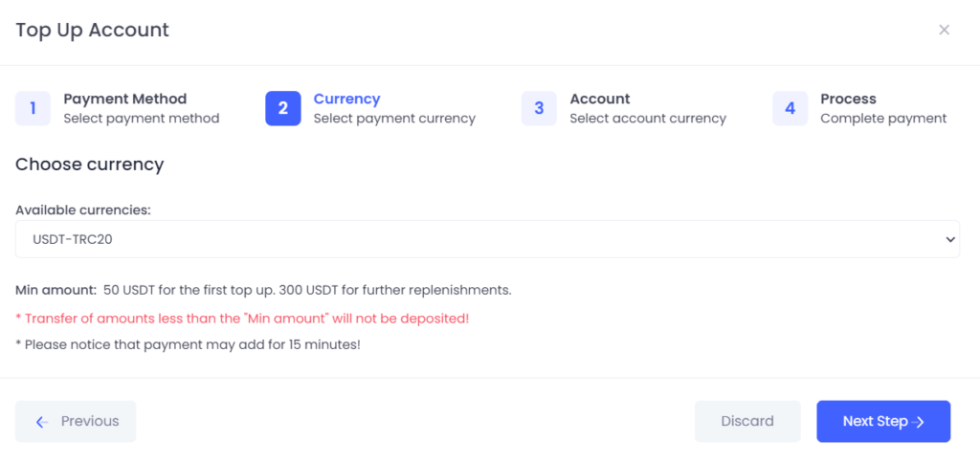Click the step 1 number badge
This screenshot has height=463, width=980.
(33, 108)
